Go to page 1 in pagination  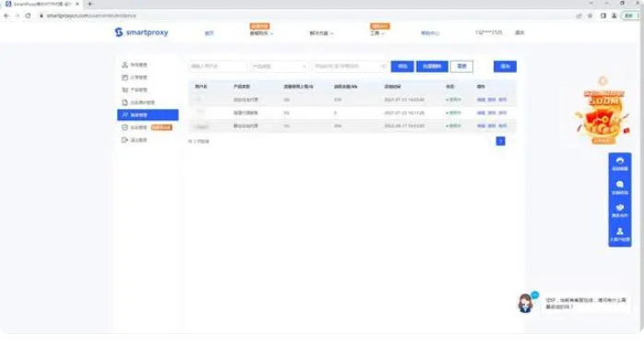coord(500,141)
